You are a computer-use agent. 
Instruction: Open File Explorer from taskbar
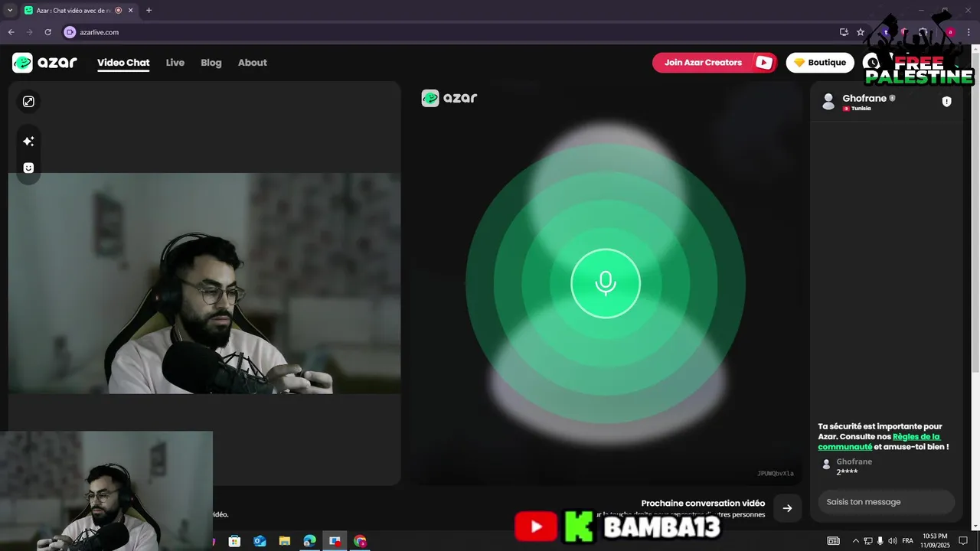click(x=284, y=541)
